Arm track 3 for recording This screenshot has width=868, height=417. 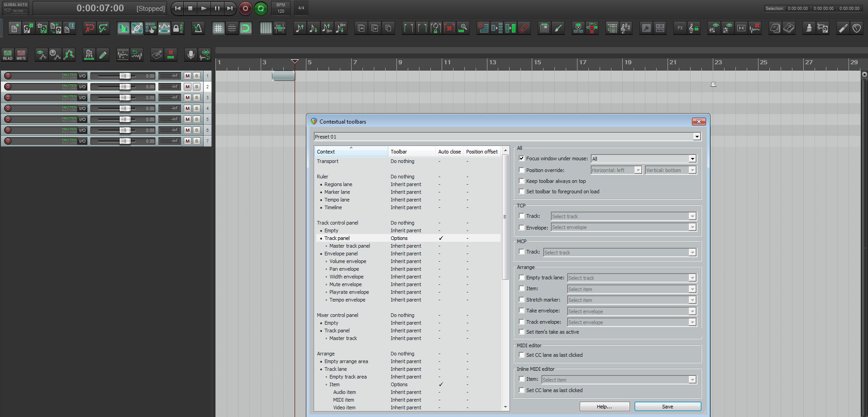(x=8, y=98)
